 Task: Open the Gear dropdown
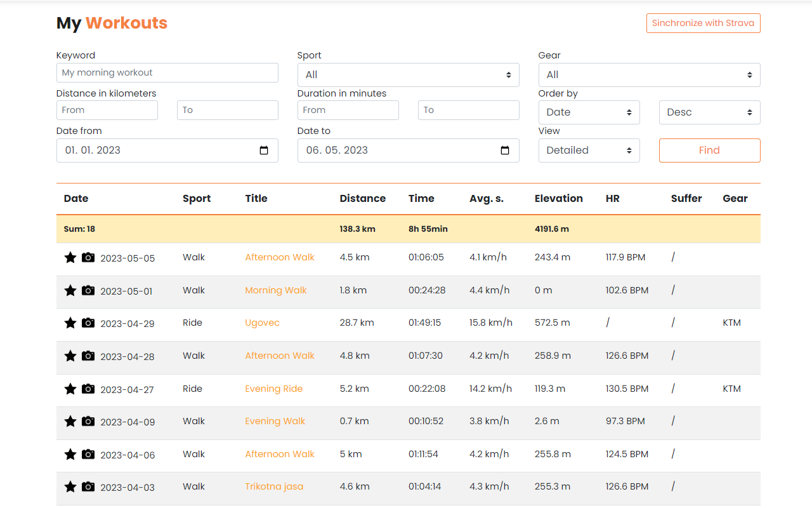point(649,75)
